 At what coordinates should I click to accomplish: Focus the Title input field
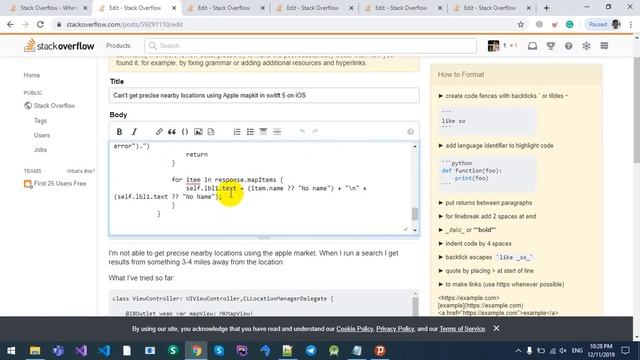pos(264,96)
